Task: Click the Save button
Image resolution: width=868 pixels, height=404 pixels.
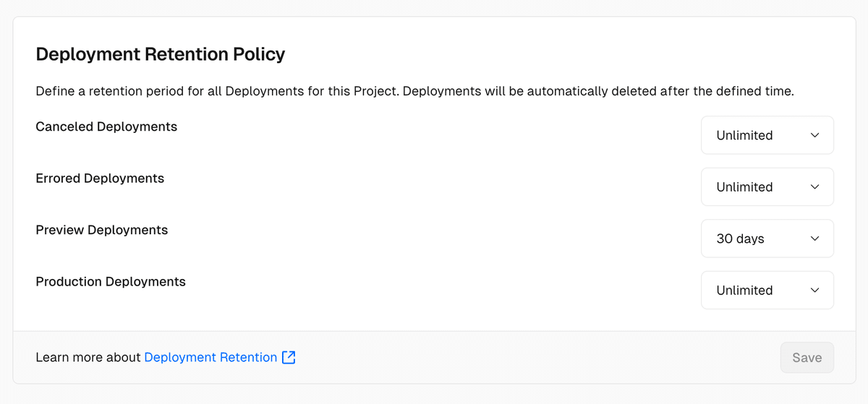Action: click(807, 358)
